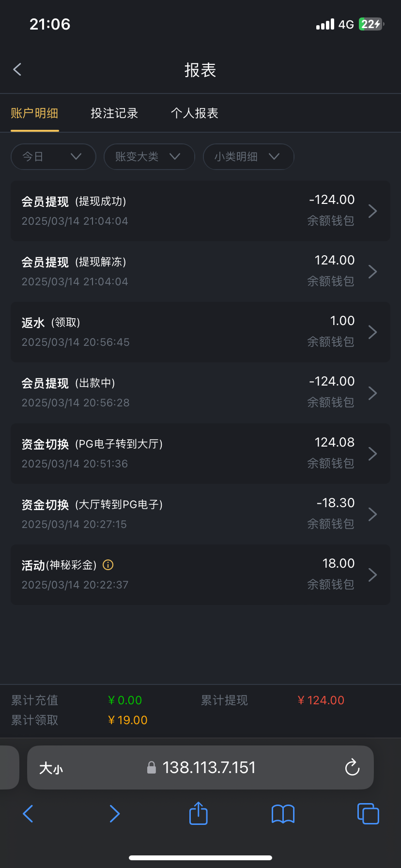Open Safari tabs overview icon
The image size is (401, 868).
click(x=368, y=814)
